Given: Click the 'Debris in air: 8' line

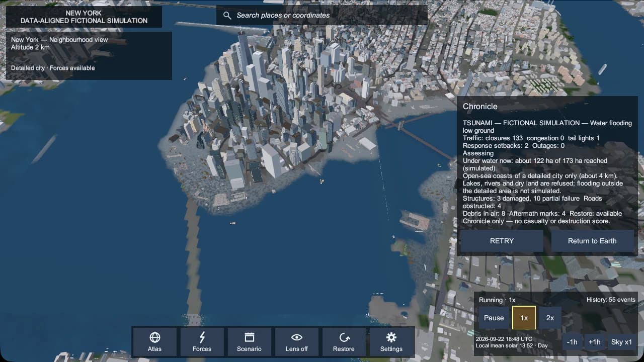Looking at the screenshot, I should tap(542, 213).
